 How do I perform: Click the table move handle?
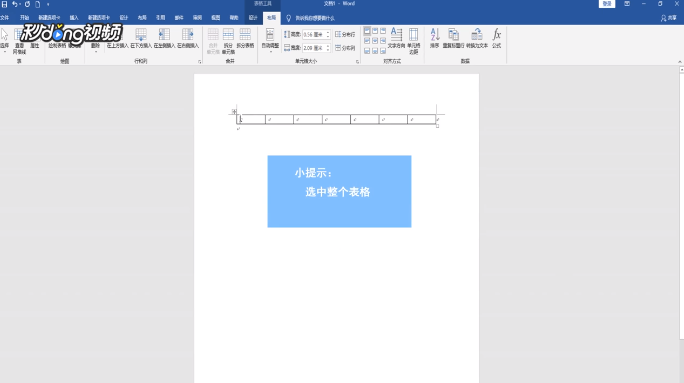click(x=234, y=112)
